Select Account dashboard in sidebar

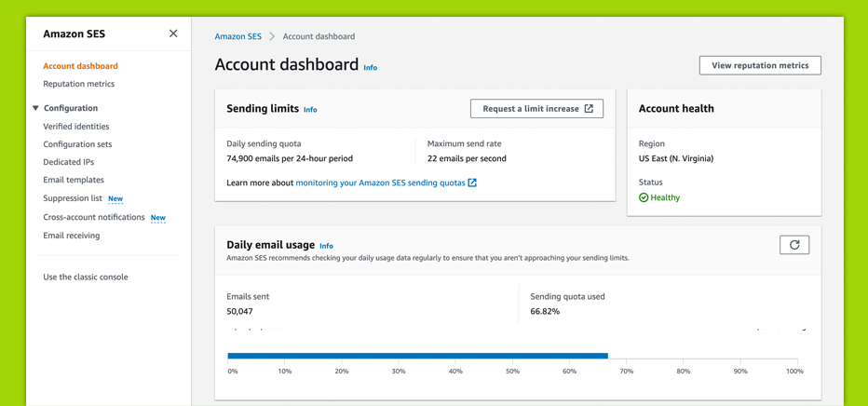80,66
